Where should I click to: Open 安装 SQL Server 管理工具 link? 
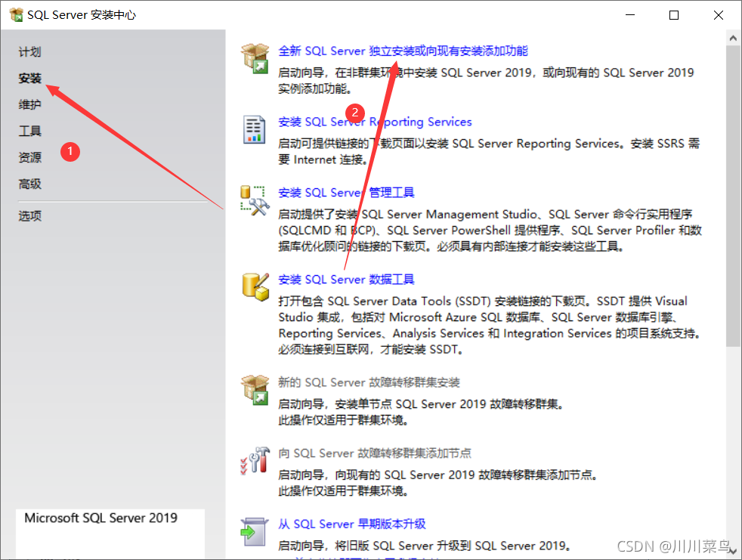[x=346, y=193]
